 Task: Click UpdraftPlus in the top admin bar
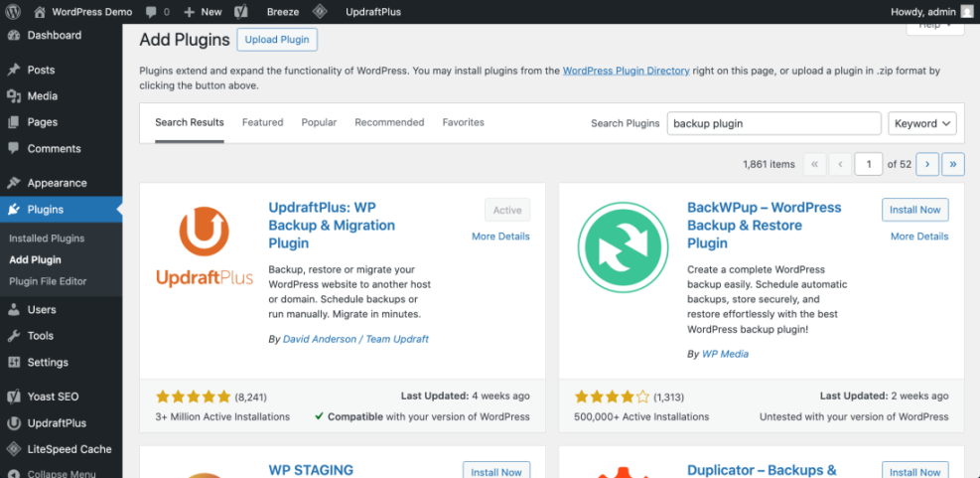[x=373, y=12]
